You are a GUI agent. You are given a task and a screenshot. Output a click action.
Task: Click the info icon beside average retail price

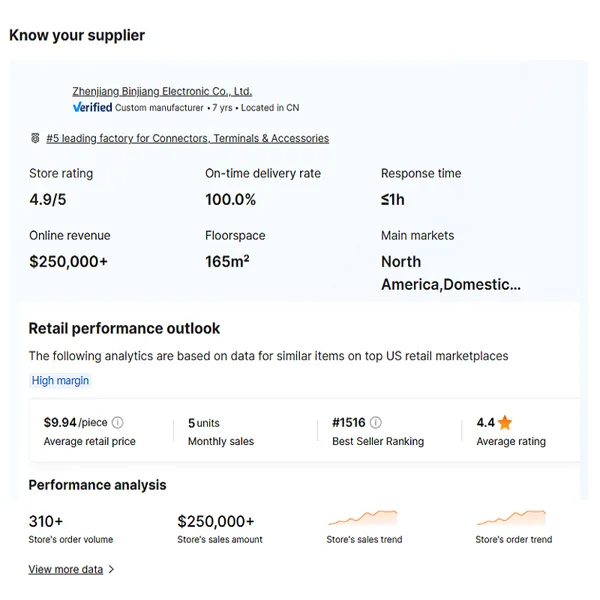[x=117, y=423]
